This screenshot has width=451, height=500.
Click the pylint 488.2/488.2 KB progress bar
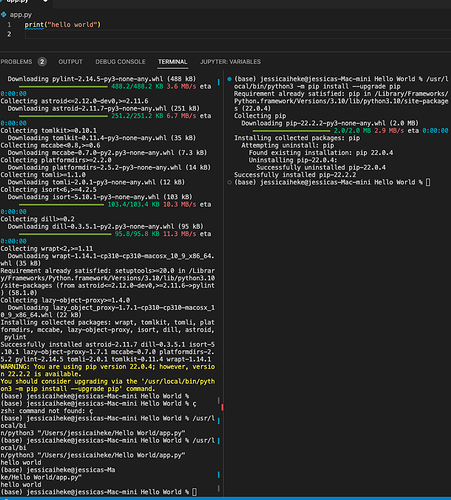(63, 87)
